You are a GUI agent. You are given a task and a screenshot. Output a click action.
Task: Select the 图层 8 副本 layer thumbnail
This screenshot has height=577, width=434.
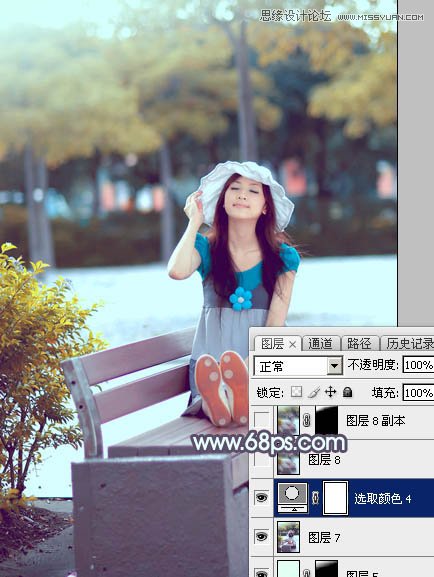288,420
